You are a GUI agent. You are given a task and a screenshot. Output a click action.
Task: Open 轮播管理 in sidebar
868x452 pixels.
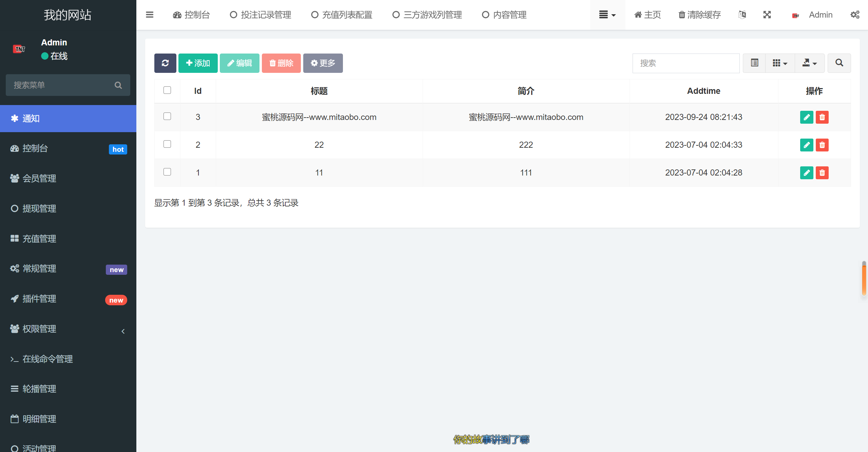[68, 389]
